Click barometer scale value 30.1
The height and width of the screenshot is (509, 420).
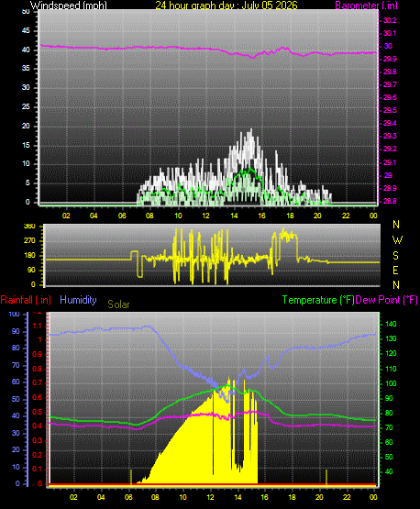coord(390,33)
